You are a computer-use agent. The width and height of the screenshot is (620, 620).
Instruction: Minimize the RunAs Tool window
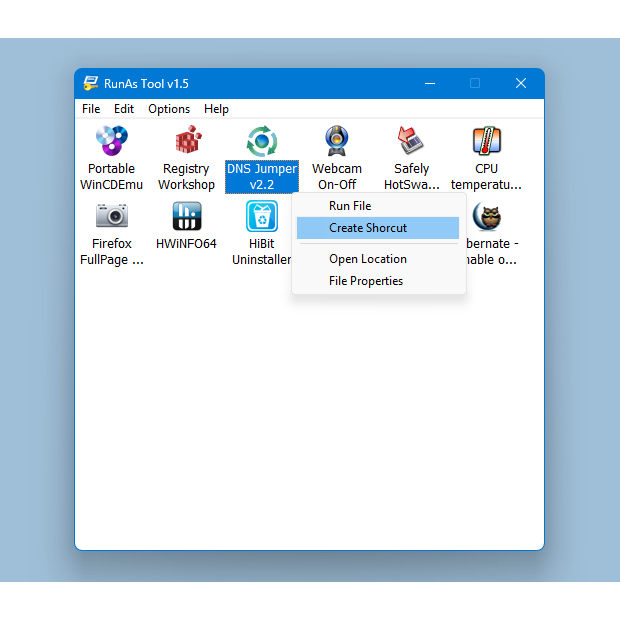point(430,83)
